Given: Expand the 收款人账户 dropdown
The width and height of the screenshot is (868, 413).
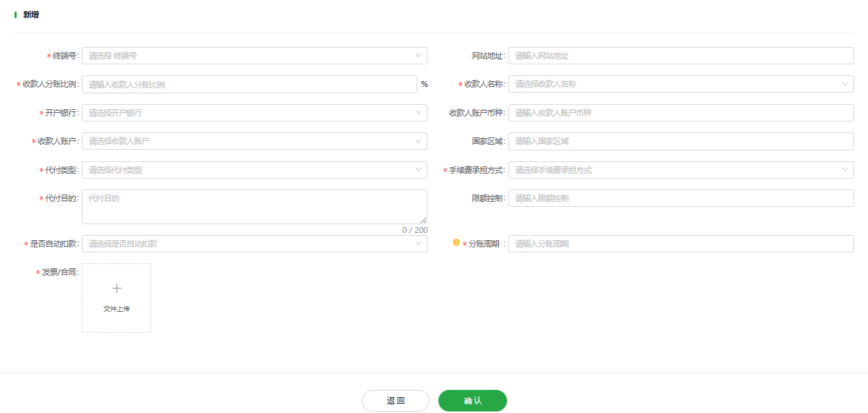Looking at the screenshot, I should (x=255, y=141).
